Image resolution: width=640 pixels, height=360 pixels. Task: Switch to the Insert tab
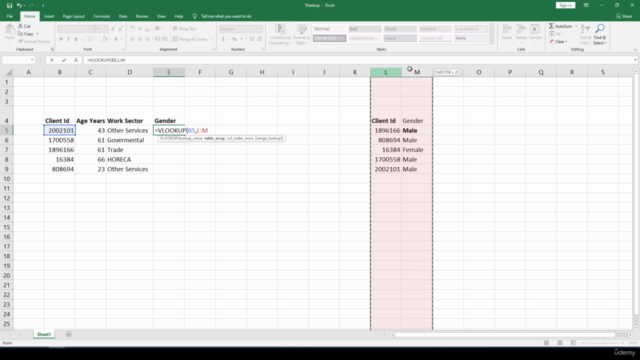click(x=49, y=16)
